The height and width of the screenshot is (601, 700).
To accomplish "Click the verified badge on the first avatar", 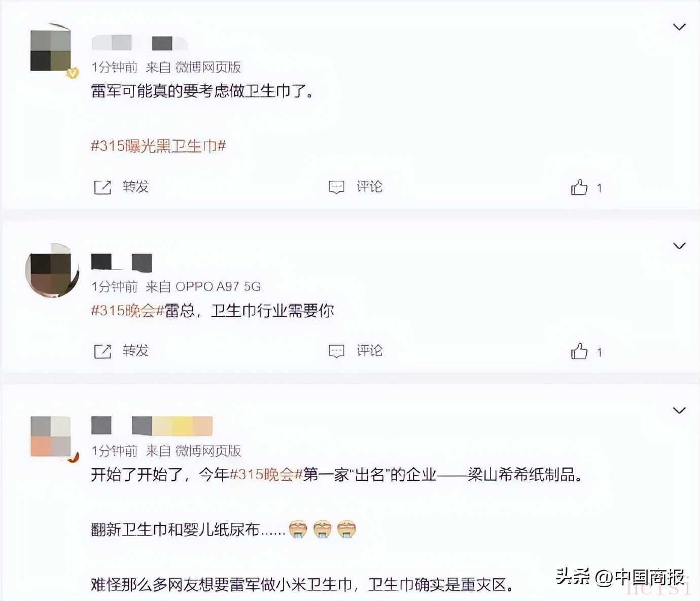I will (x=73, y=73).
